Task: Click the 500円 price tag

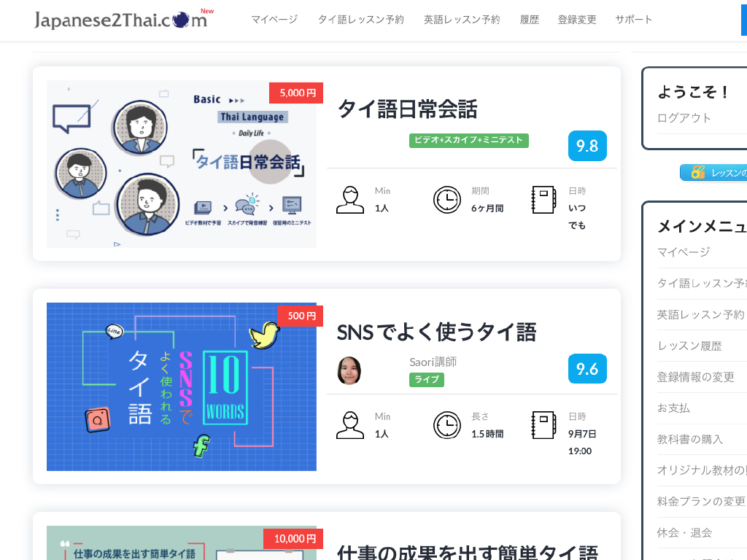Action: [300, 316]
